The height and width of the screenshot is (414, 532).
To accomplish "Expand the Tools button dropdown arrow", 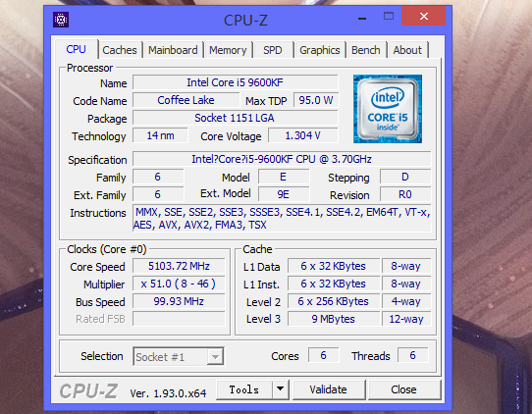I will 281,389.
